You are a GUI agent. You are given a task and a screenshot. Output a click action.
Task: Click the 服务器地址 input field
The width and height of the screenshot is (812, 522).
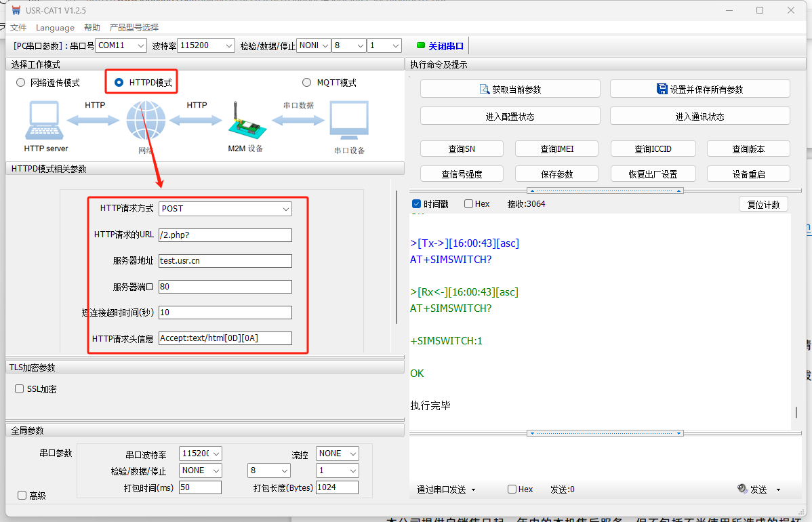coord(225,261)
